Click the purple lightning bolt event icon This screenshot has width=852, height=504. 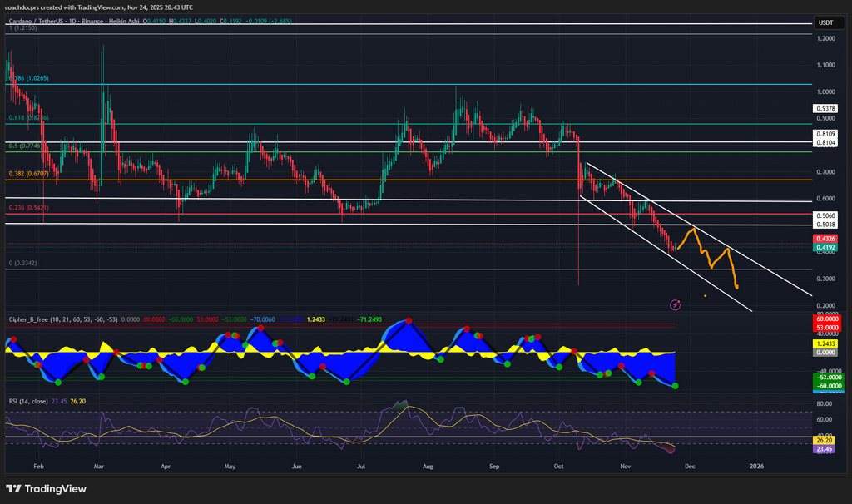(x=676, y=305)
